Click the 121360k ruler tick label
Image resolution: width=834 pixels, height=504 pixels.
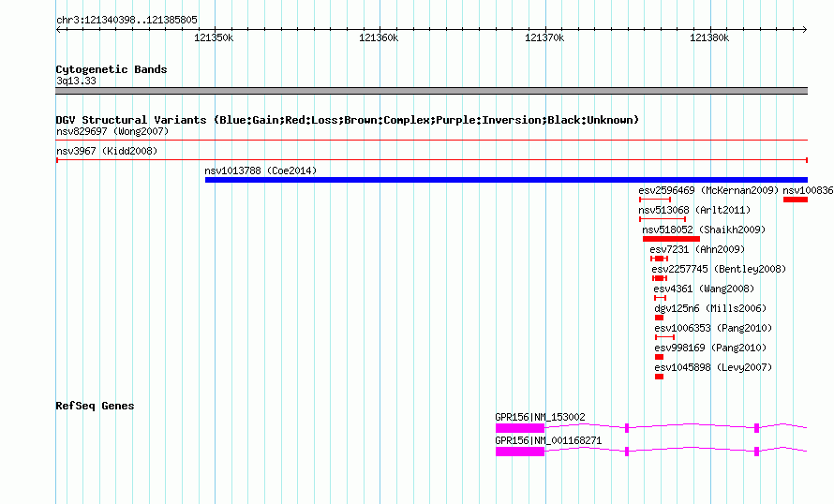tap(379, 37)
